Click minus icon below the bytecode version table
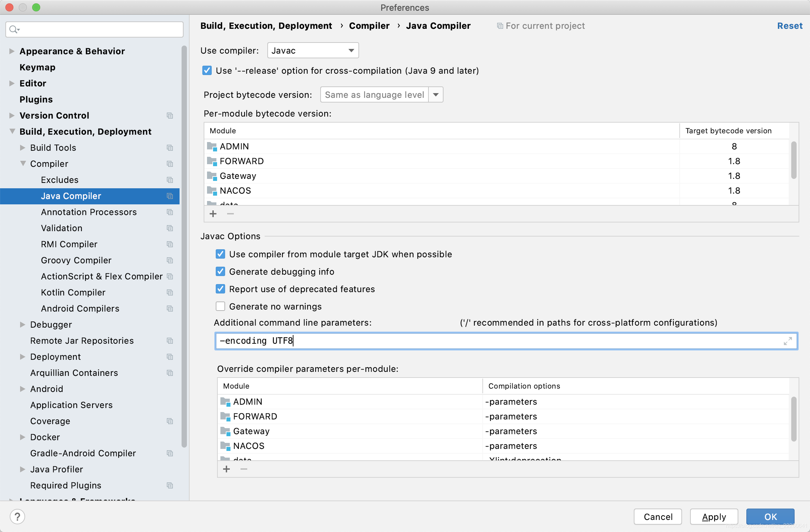This screenshot has height=532, width=810. tap(230, 214)
